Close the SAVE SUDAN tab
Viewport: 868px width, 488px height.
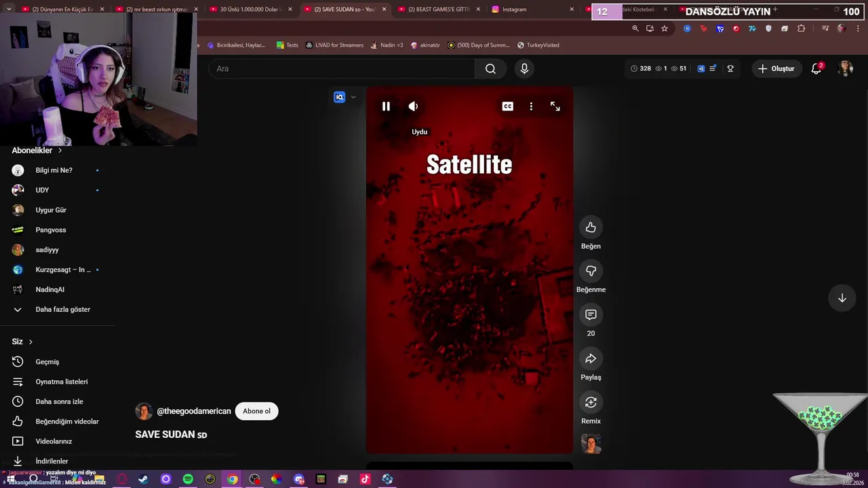point(384,9)
